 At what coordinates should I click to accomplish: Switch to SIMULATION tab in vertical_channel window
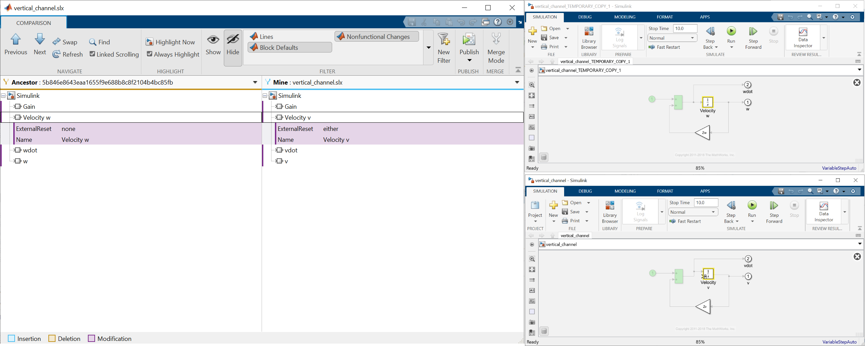545,191
